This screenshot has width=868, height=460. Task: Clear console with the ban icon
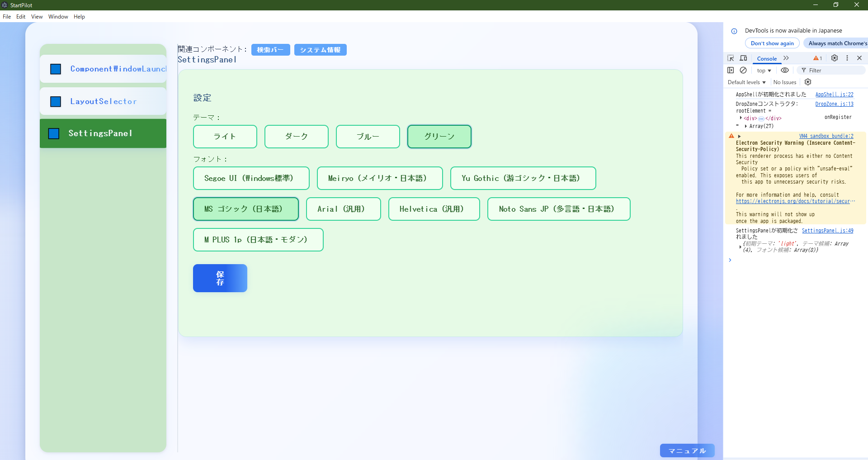(x=743, y=70)
